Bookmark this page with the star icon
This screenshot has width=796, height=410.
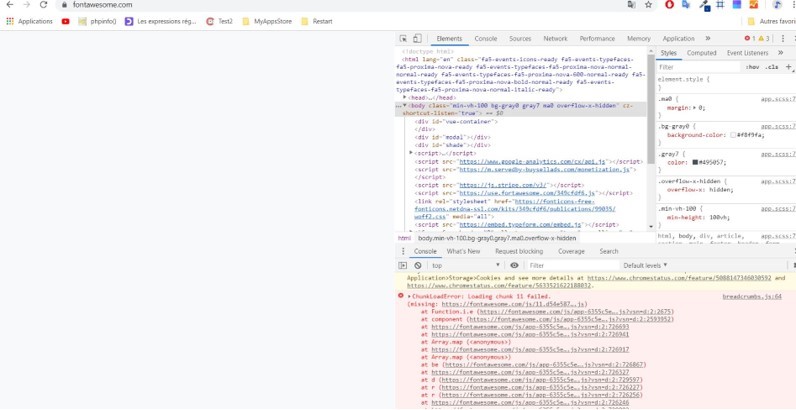[648, 5]
